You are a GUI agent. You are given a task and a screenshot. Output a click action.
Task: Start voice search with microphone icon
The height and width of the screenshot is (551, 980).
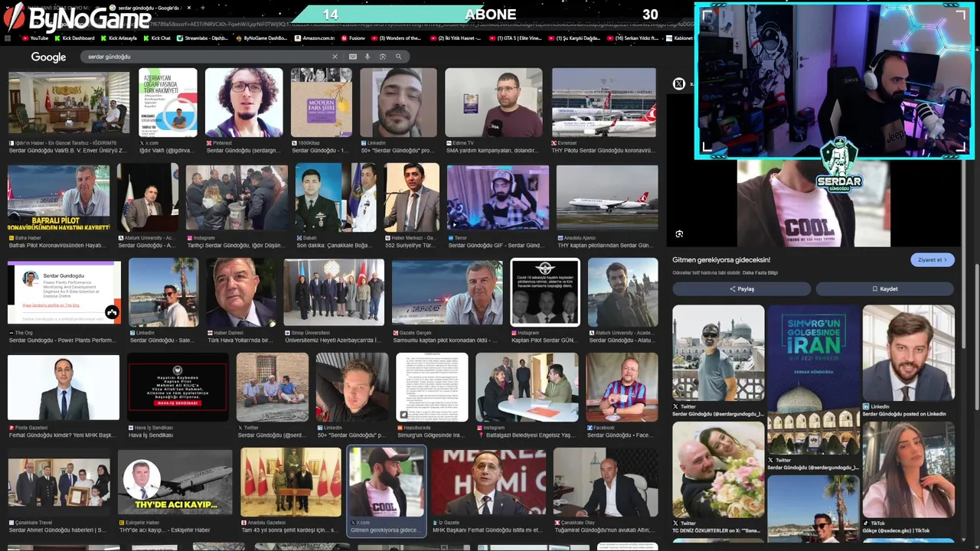pos(367,57)
